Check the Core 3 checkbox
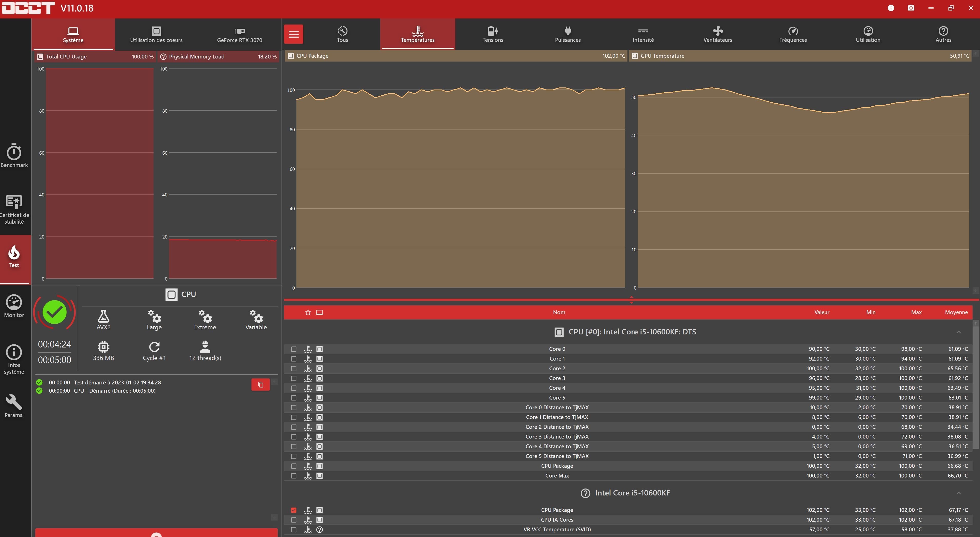Screen dimensions: 980x537 [293, 378]
